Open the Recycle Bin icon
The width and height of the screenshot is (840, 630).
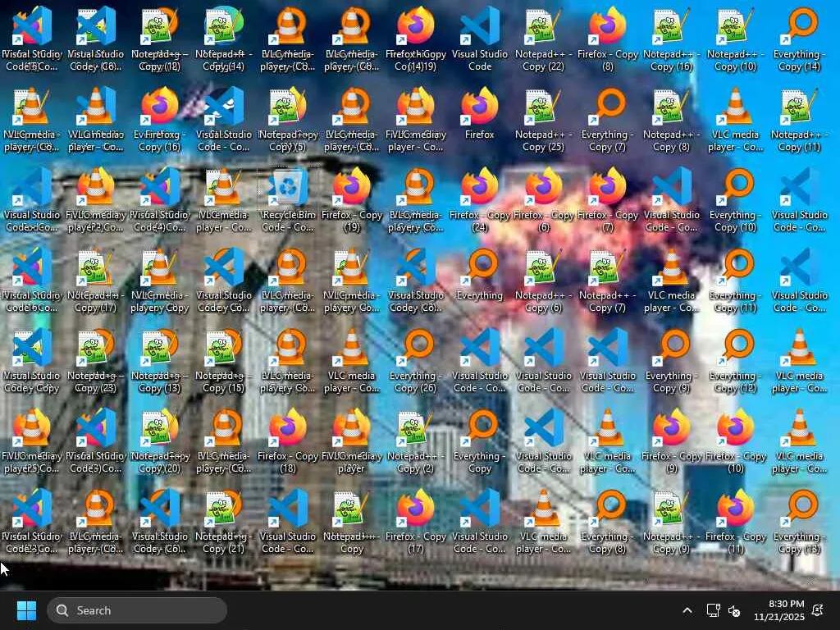(288, 199)
